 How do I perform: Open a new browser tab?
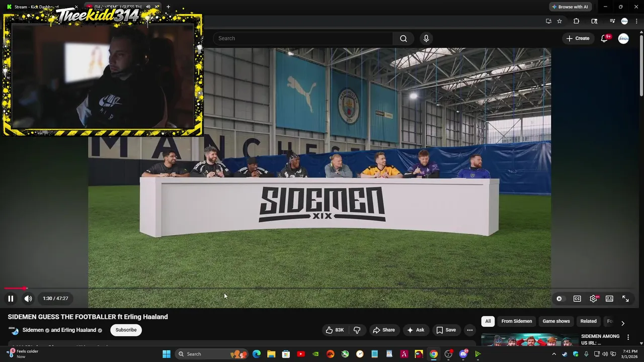point(168,7)
